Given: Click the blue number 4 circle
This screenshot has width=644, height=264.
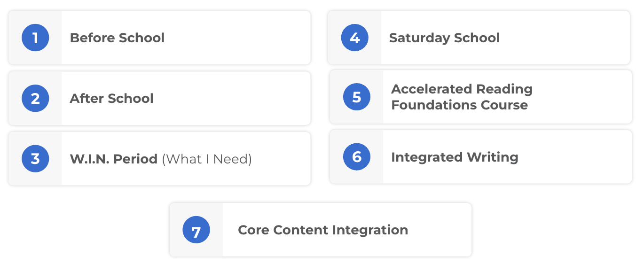Looking at the screenshot, I should point(355,38).
